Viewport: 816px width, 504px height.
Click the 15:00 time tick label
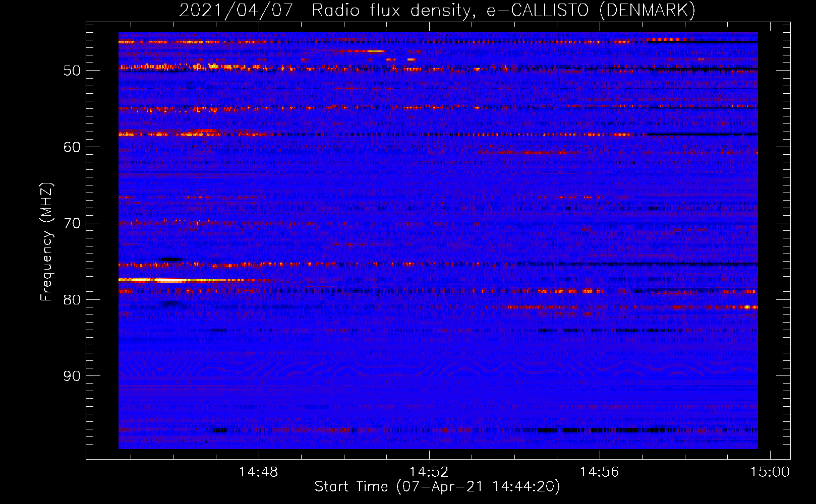[770, 472]
